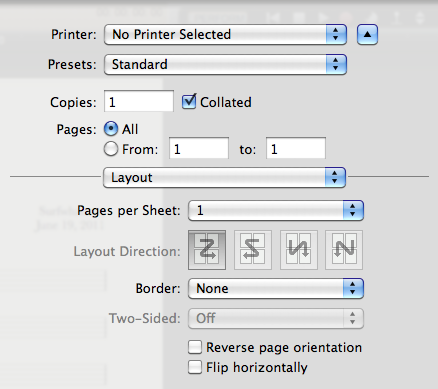The height and width of the screenshot is (389, 438).
Task: Select the From page range radio button
Action: coord(111,149)
